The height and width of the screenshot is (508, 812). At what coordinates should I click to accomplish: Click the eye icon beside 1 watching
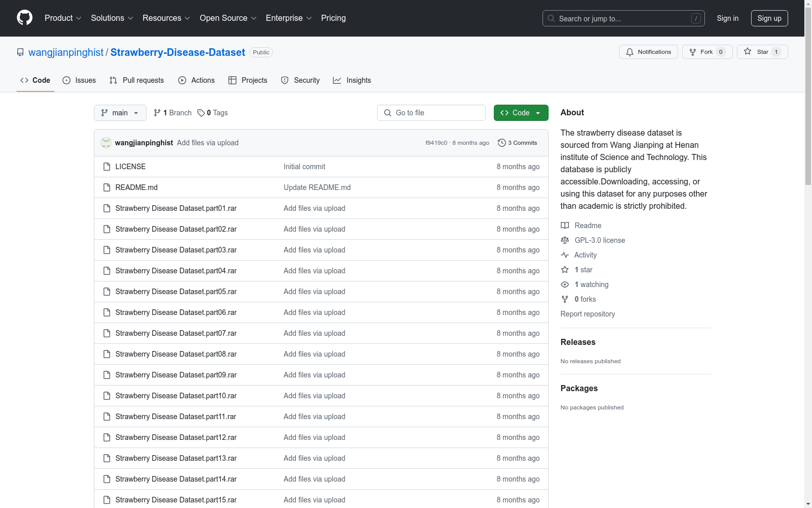click(565, 284)
